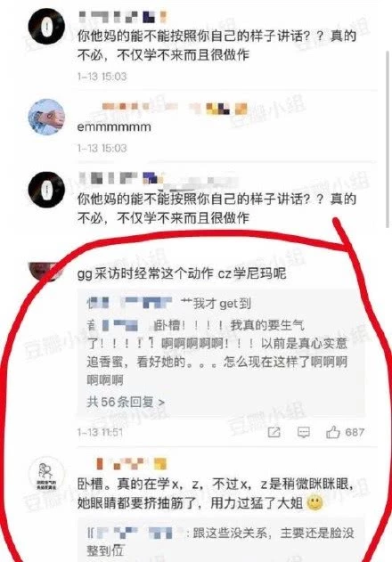Open the quoted reply ending in 我才 get到

169,304
